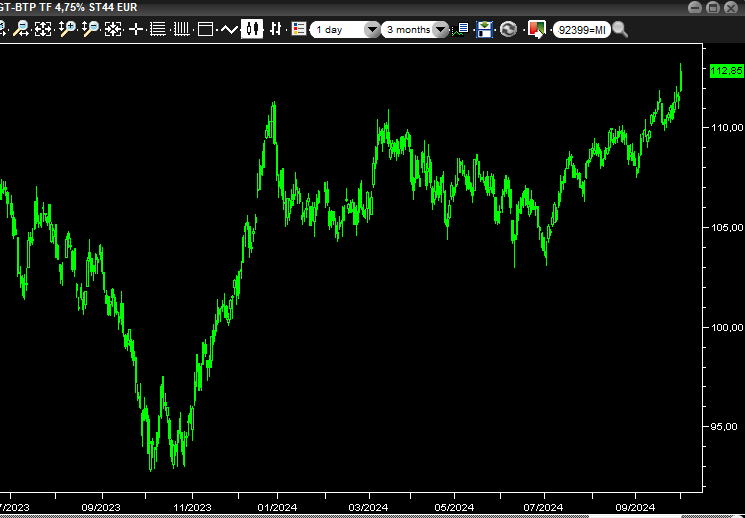Click the search magnifier beside symbol field
Image resolution: width=745 pixels, height=518 pixels.
tap(620, 29)
